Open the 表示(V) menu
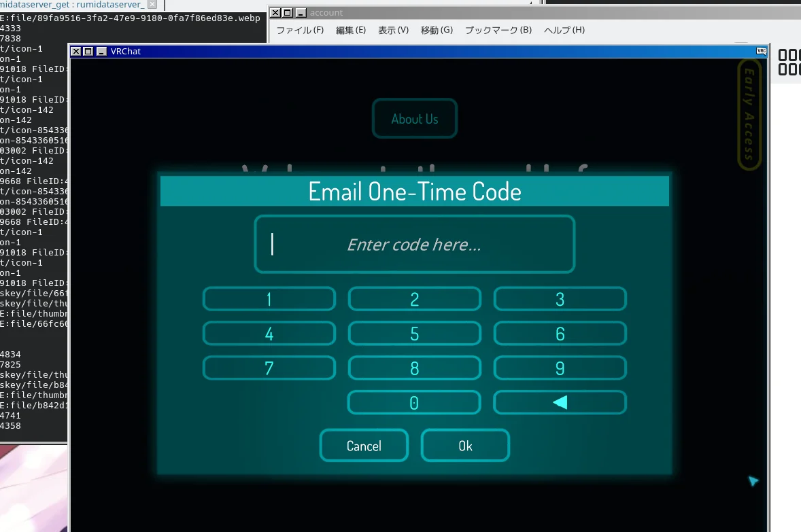Screen dimensions: 801x532 [393, 30]
